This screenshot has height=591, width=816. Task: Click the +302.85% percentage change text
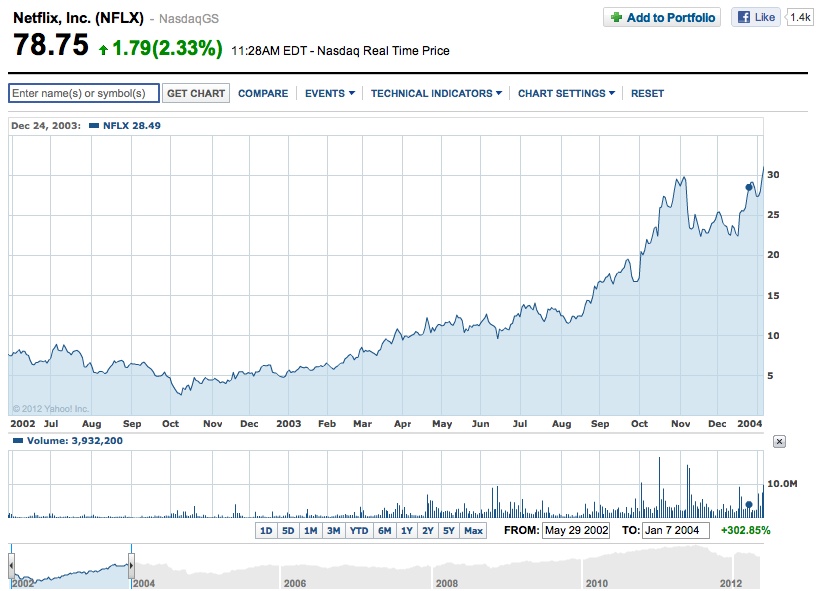745,531
